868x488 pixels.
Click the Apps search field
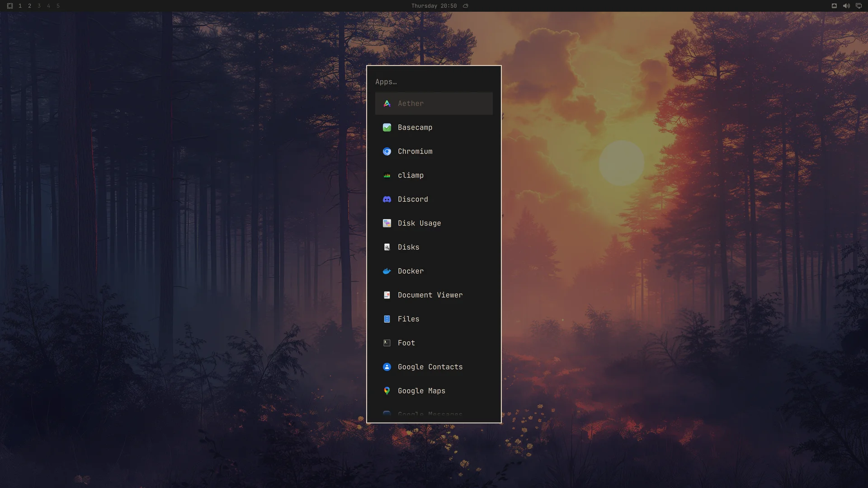pyautogui.click(x=434, y=82)
